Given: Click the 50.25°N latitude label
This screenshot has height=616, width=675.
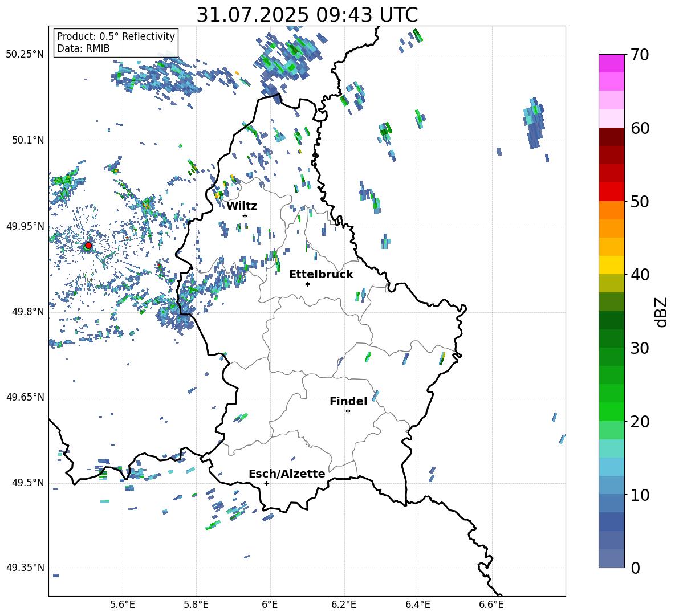Looking at the screenshot, I should point(25,55).
